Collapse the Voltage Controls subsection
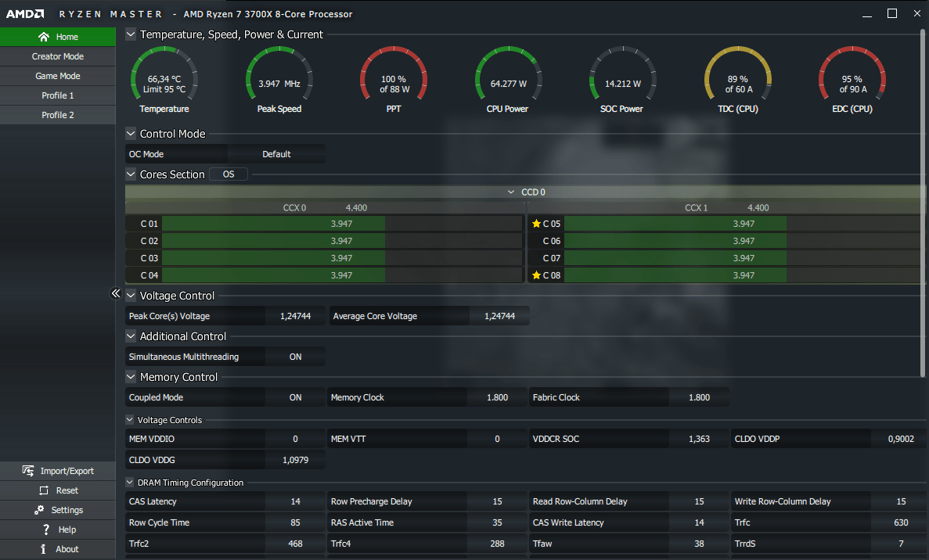This screenshot has height=560, width=929. (x=130, y=420)
